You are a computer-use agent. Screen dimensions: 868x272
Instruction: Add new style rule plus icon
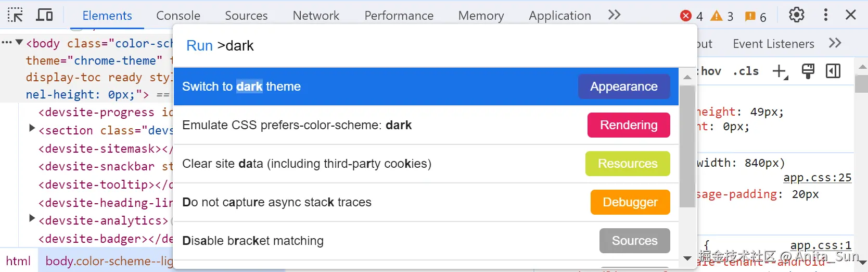pos(780,71)
